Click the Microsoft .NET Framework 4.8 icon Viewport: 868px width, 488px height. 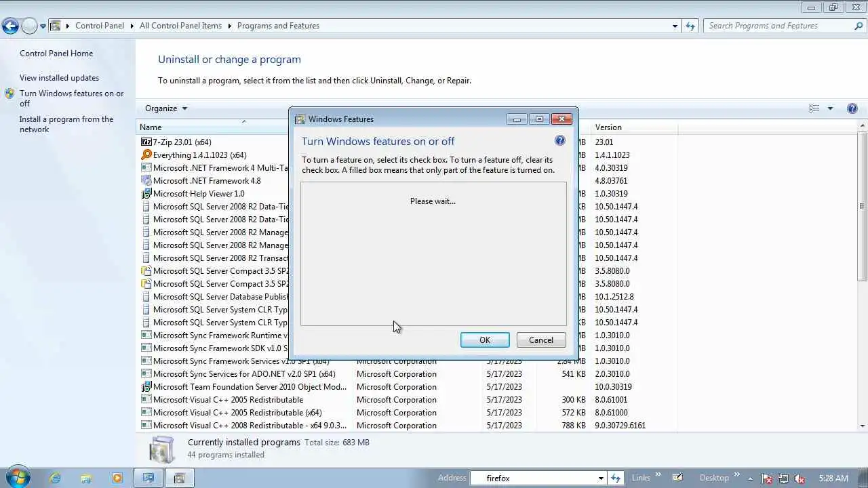tap(146, 180)
